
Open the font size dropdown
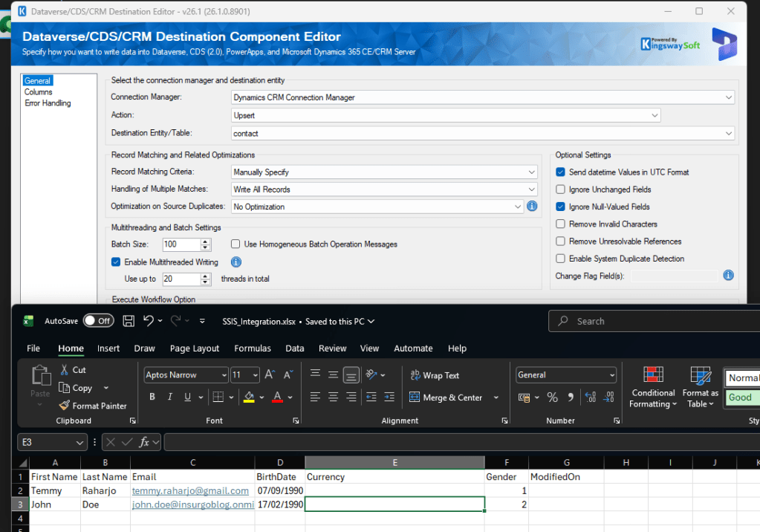[256, 375]
